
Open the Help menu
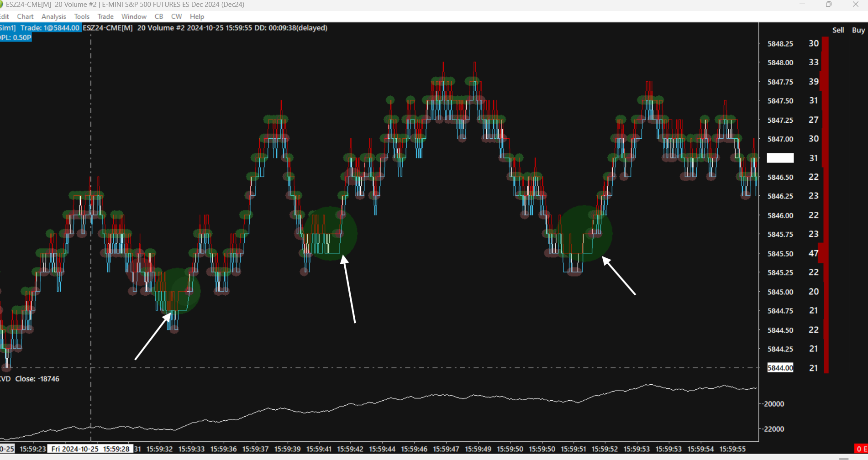197,16
